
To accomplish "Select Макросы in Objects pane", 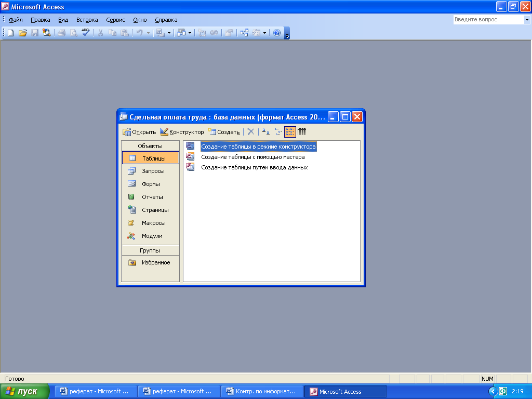I will (150, 223).
